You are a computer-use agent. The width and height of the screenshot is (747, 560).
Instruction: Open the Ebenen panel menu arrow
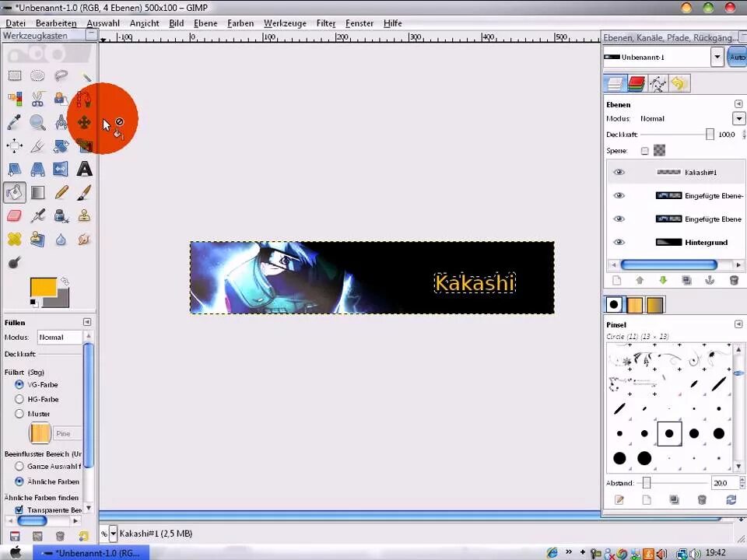[738, 103]
